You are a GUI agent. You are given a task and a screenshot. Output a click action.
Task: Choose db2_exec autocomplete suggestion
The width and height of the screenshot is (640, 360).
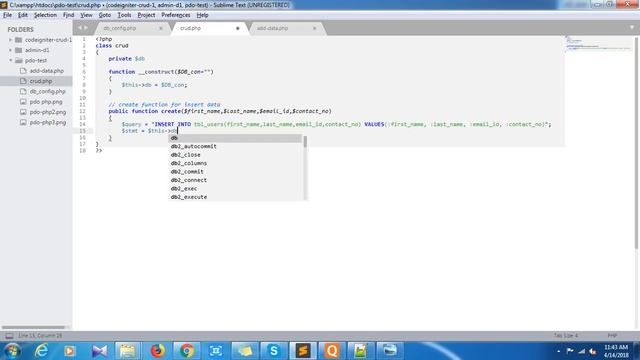click(236, 189)
